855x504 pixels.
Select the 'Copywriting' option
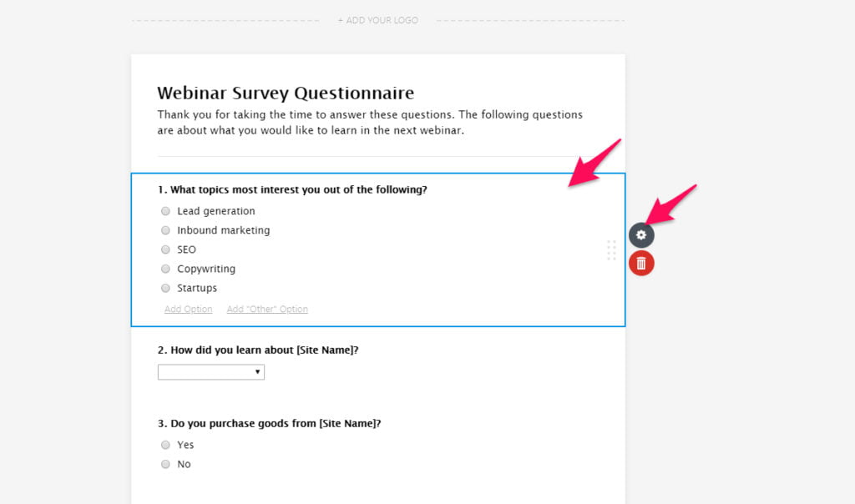click(x=165, y=269)
